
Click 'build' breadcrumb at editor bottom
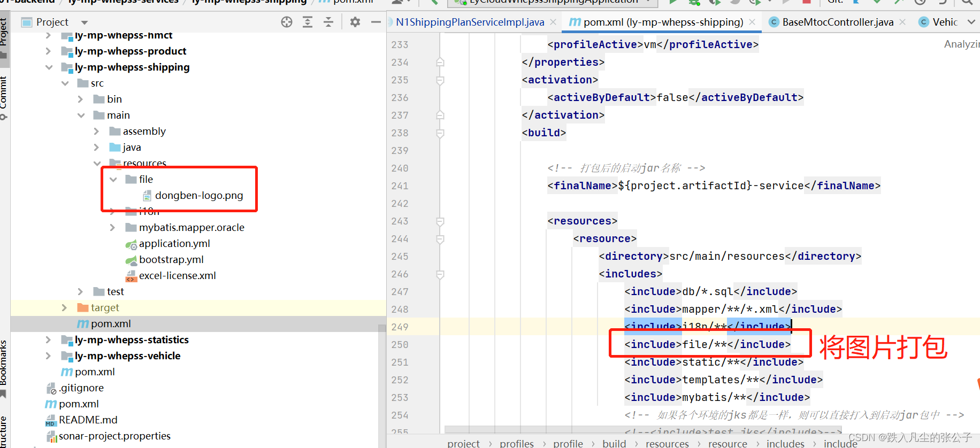[x=614, y=443]
